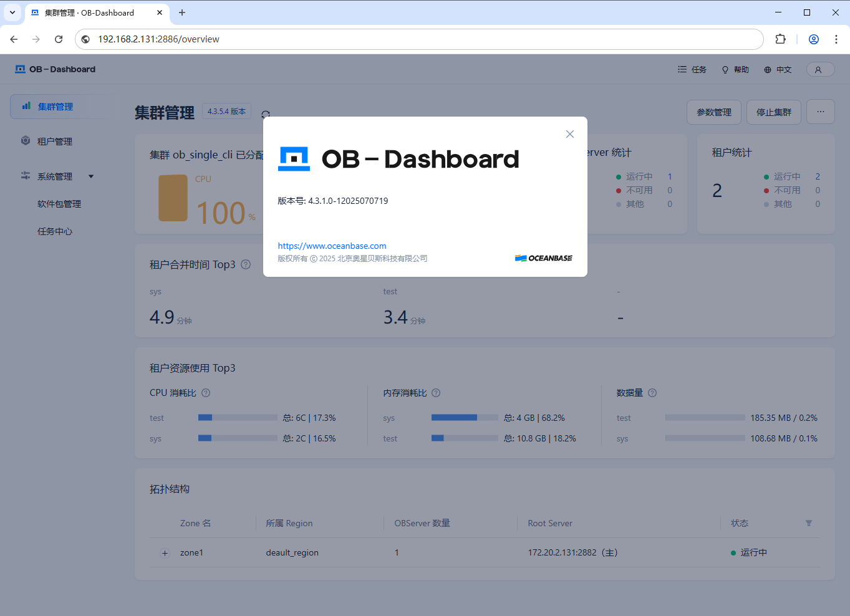Click the 停止集群 button
The image size is (850, 616).
click(773, 112)
